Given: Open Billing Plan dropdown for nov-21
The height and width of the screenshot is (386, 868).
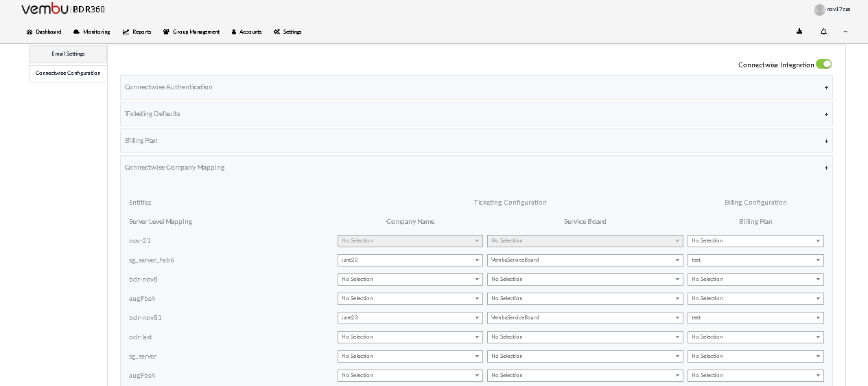Looking at the screenshot, I should click(x=755, y=241).
